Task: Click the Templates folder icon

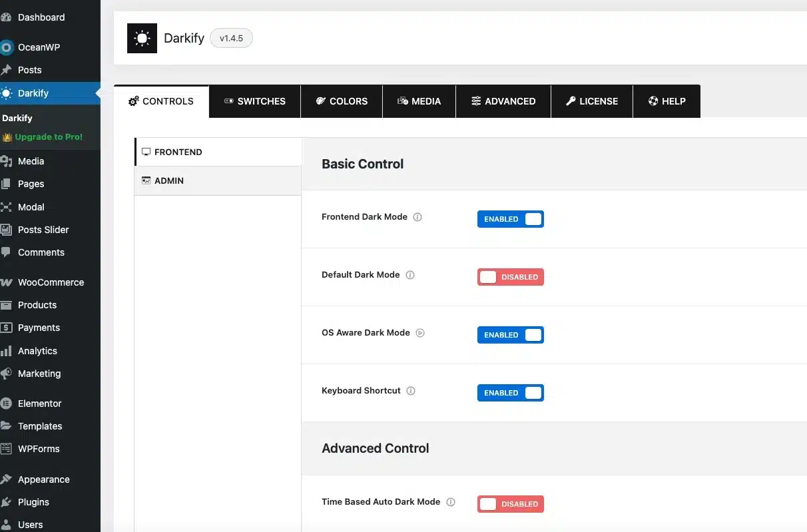Action: 6,426
